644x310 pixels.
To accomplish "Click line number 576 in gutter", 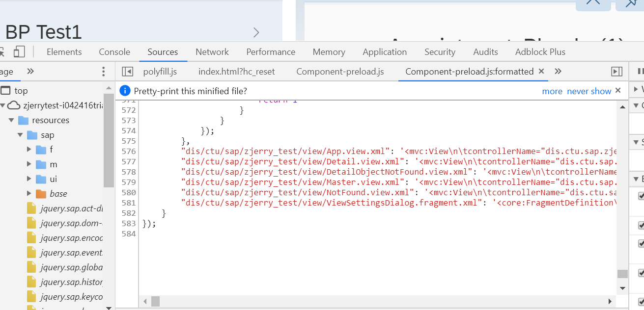I will click(x=128, y=151).
